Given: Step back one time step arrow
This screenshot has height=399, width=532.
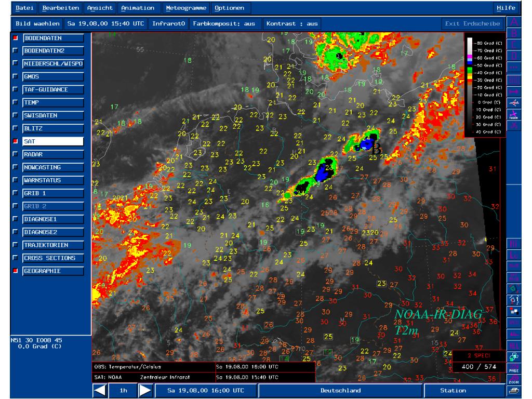Looking at the screenshot, I should pos(100,390).
